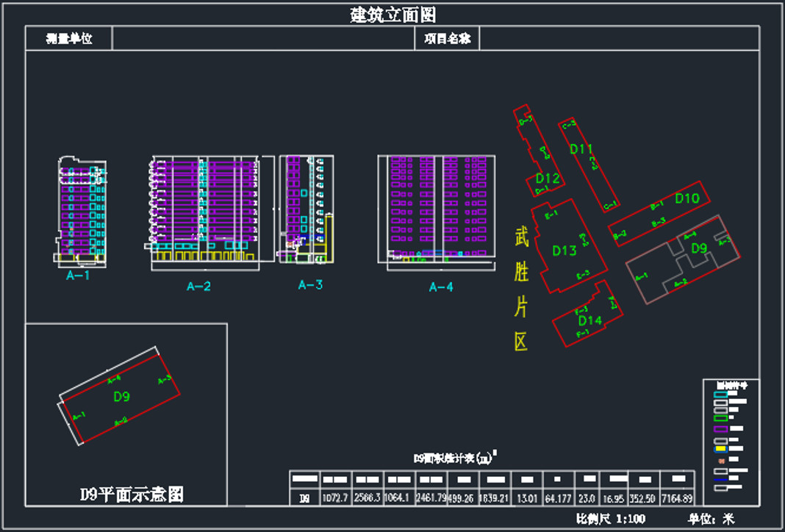
Task: Click the D9平面示意图 caption
Action: point(132,495)
